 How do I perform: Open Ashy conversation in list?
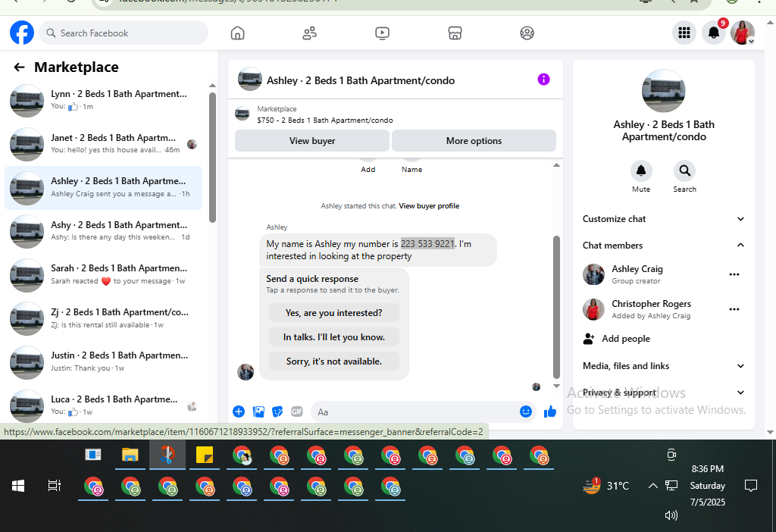tap(103, 231)
